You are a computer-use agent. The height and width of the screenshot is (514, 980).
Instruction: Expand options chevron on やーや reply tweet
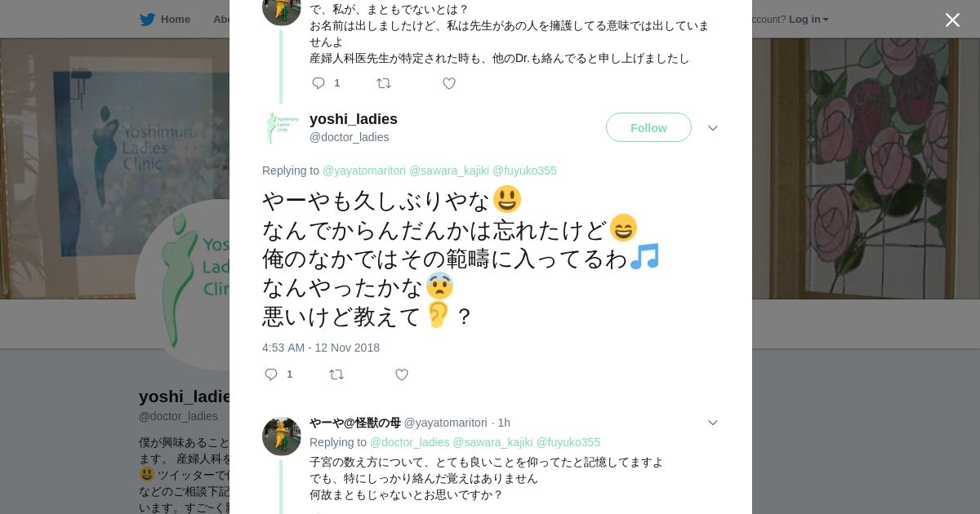pyautogui.click(x=712, y=423)
